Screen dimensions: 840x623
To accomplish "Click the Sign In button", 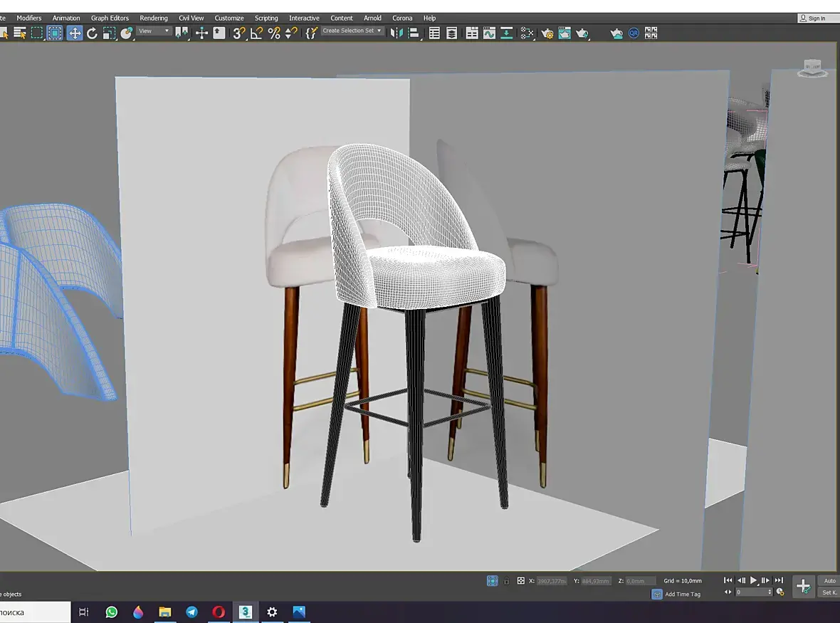I will [x=813, y=19].
